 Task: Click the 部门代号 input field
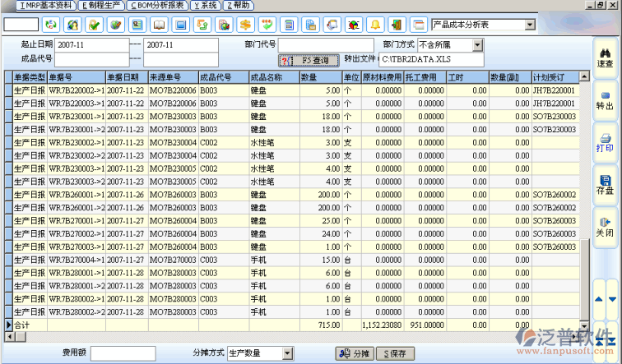[326, 44]
